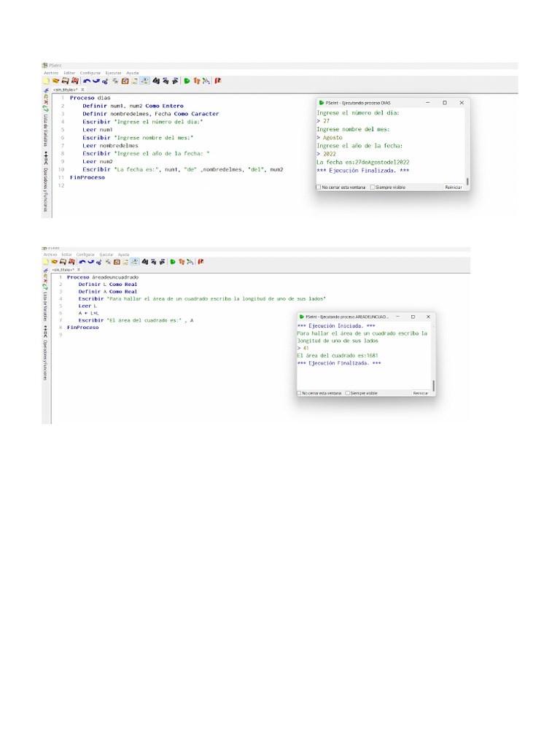Click the Run (green play) icon in the top PSeInt toolbar

tap(187, 81)
